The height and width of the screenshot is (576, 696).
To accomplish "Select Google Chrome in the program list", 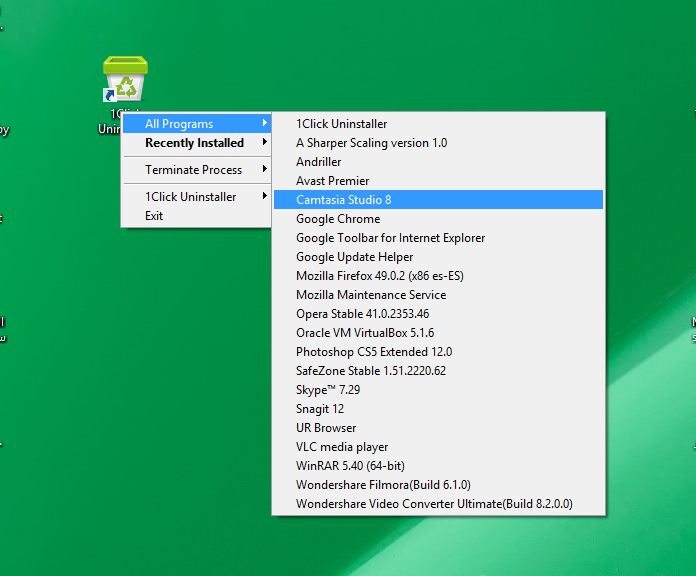I will tap(338, 219).
